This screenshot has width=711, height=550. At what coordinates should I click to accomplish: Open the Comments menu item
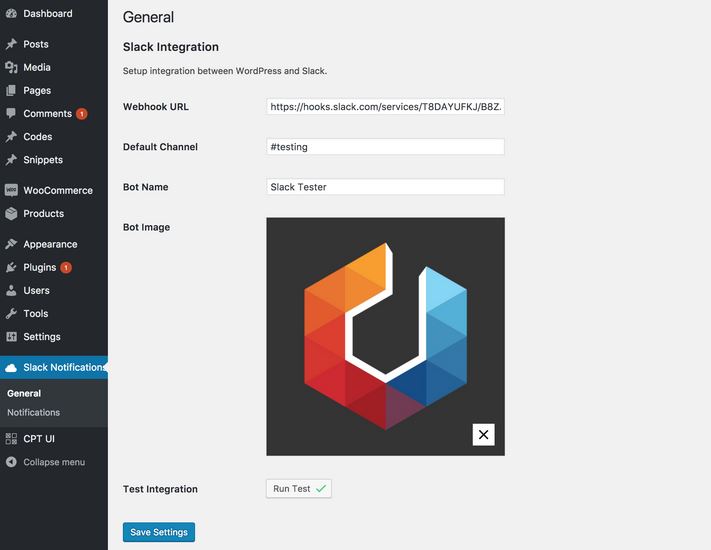(x=54, y=113)
